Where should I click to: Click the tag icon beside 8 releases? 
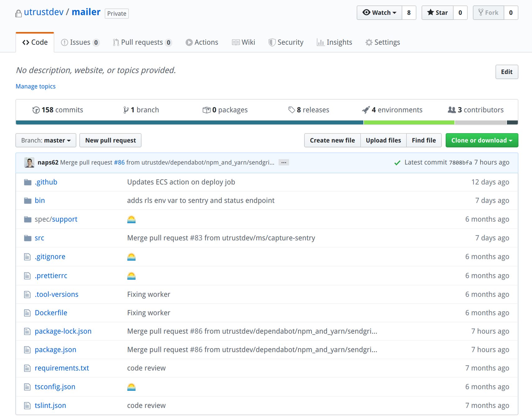291,110
